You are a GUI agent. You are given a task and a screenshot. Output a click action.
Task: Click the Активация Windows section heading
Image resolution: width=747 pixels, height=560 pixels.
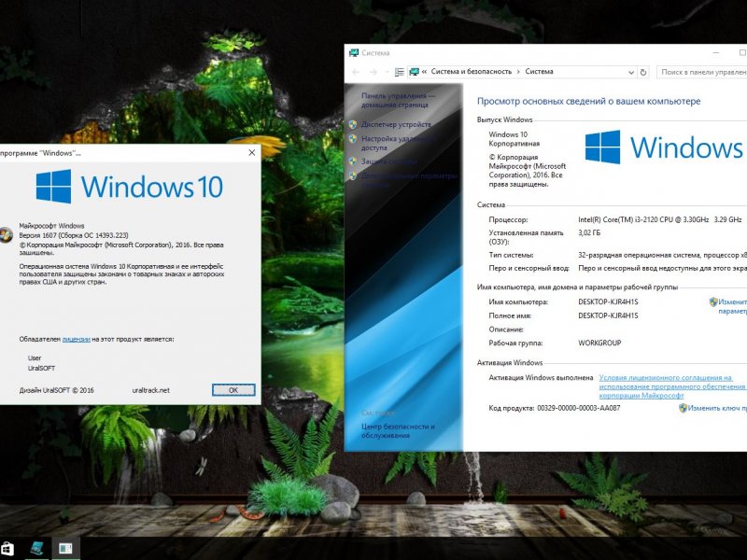pos(510,363)
